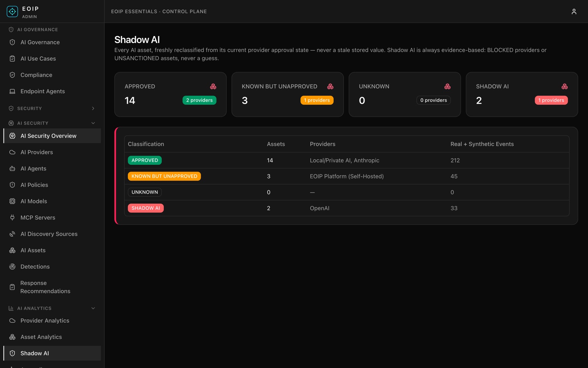Screen dimensions: 588x368
Task: Go to AI Policies page
Action: pyautogui.click(x=52, y=185)
